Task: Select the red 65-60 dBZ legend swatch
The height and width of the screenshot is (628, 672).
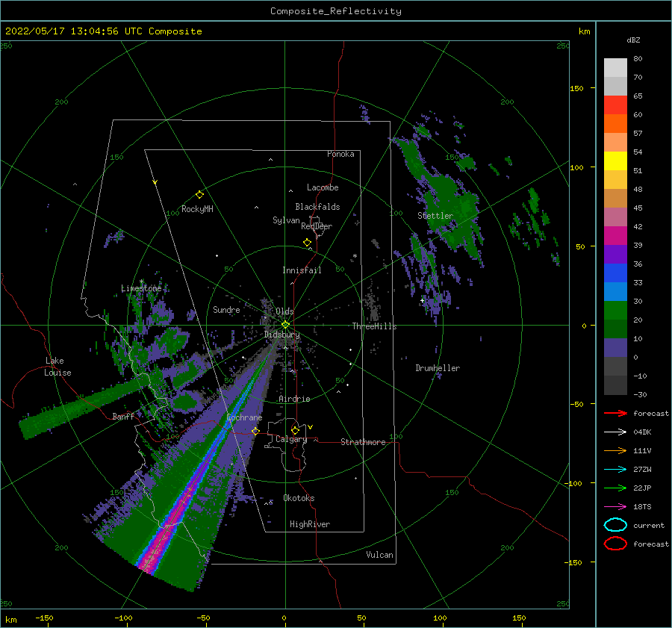Action: click(615, 105)
